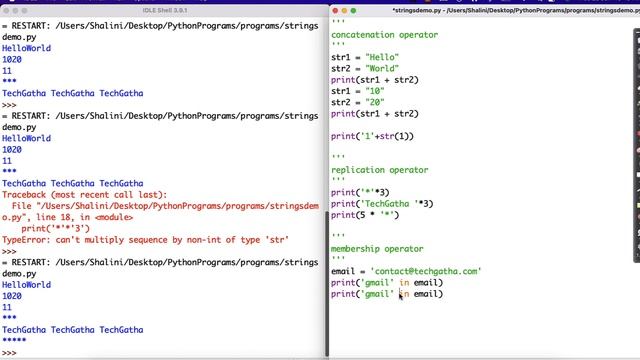Minimize the stringsdemo.py editor window

[x=344, y=11]
